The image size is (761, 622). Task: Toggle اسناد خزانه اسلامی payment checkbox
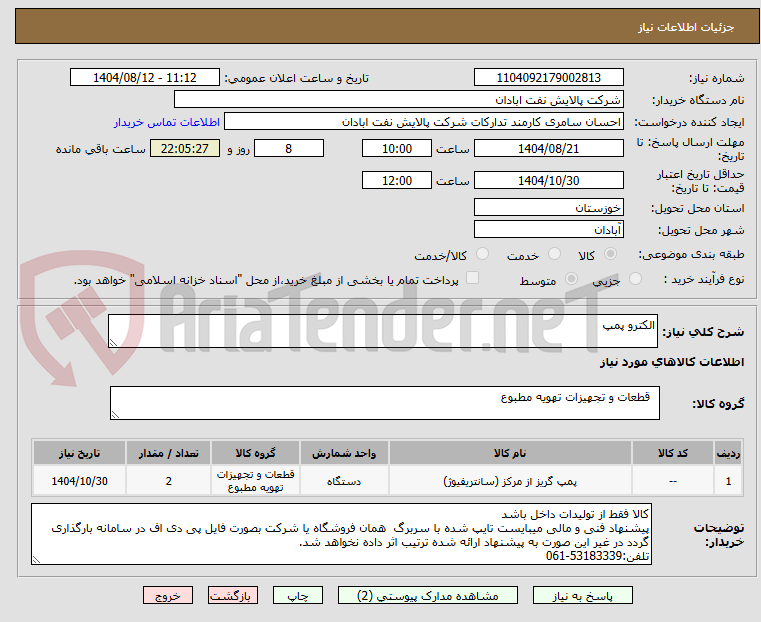tap(472, 278)
